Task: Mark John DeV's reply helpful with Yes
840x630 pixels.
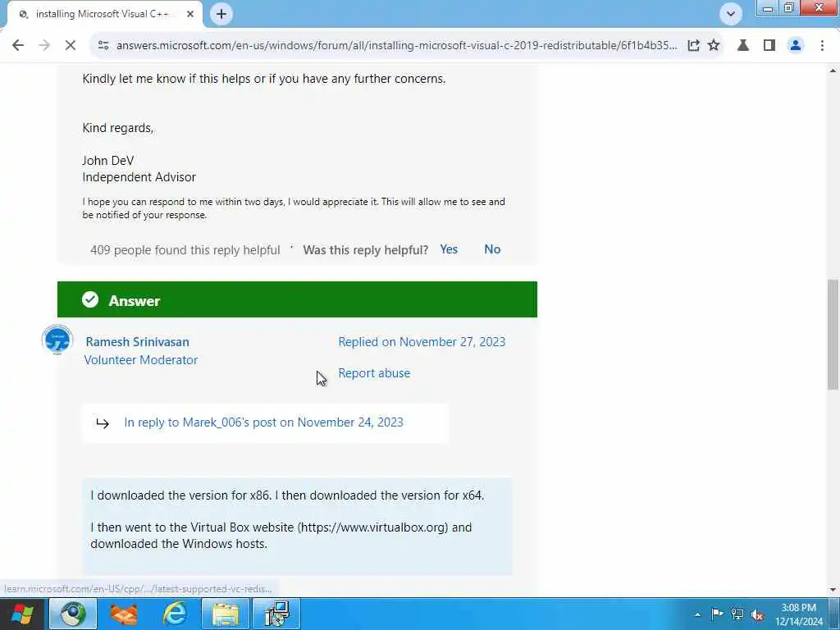Action: pyautogui.click(x=449, y=249)
